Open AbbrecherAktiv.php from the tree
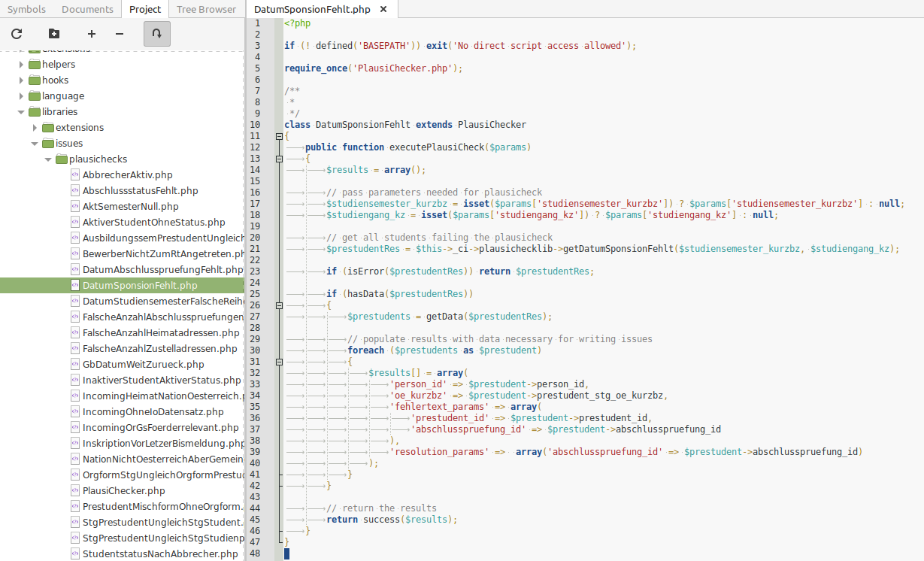 [x=127, y=175]
